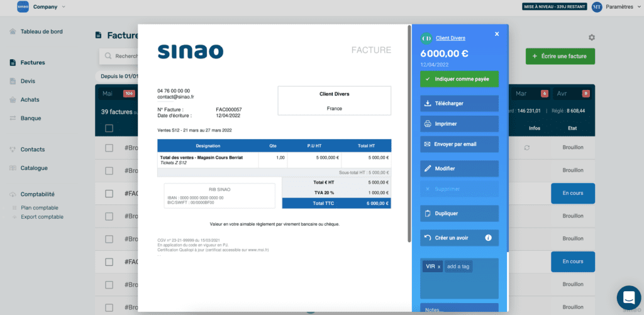
Task: Open Plan comptable
Action: click(40, 208)
